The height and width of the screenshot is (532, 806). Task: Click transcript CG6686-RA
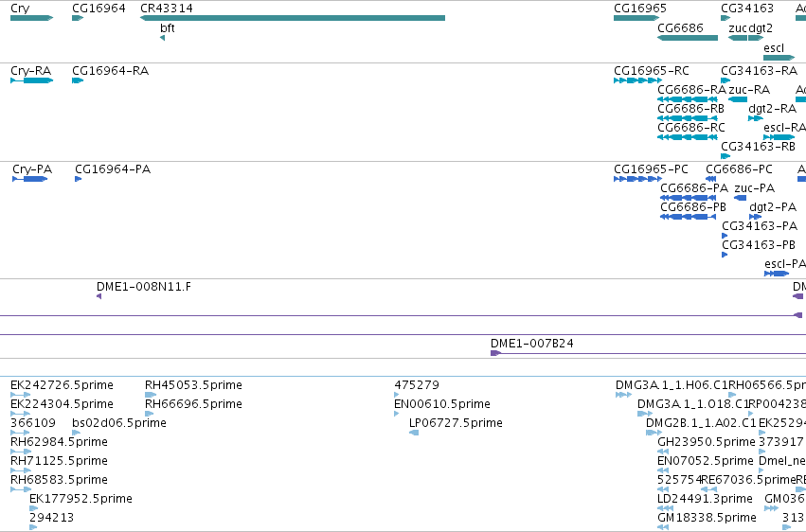pos(691,90)
